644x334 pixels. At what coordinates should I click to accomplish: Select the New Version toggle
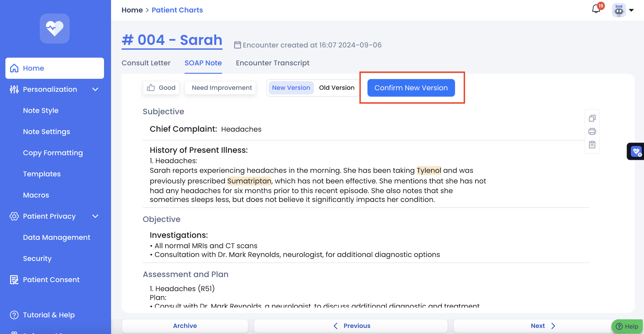click(291, 88)
